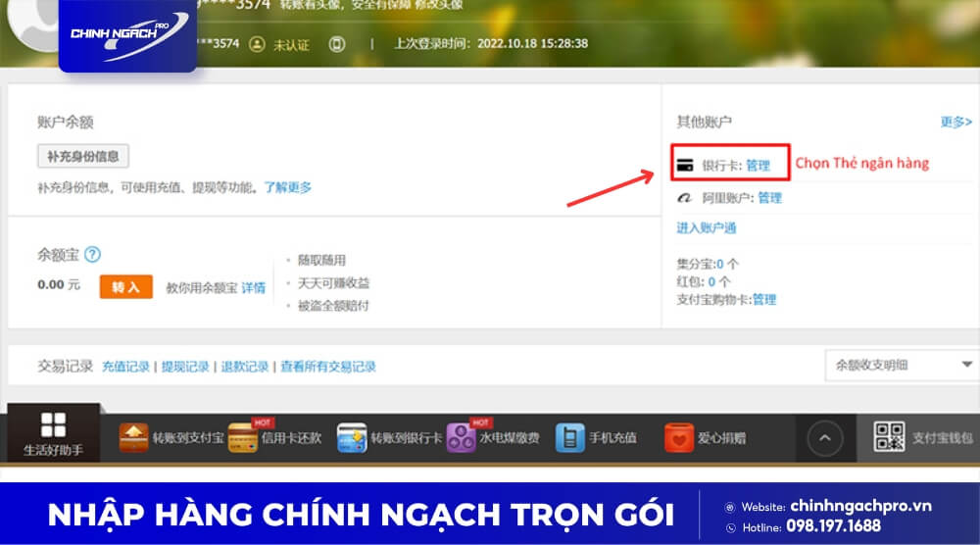The image size is (980, 545).
Task: Click the 水电煤缴费 utilities icon
Action: click(462, 437)
